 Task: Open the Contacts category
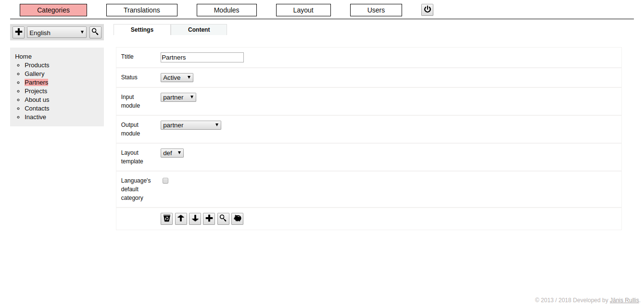pyautogui.click(x=37, y=108)
